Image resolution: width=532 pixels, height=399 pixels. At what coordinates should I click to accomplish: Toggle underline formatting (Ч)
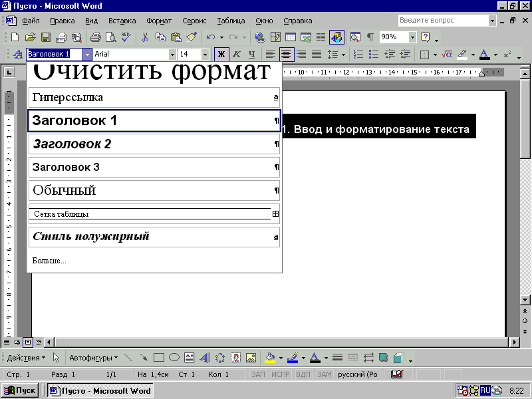pos(252,55)
